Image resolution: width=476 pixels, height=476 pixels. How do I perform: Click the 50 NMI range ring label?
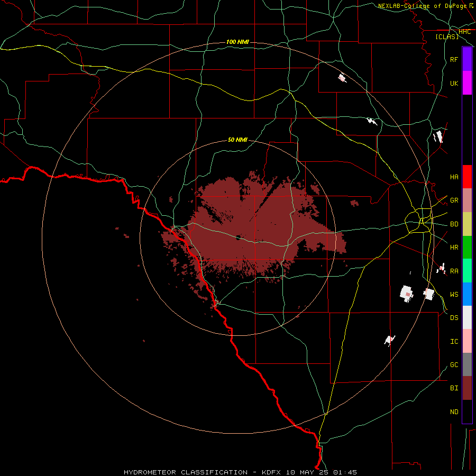pyautogui.click(x=237, y=140)
